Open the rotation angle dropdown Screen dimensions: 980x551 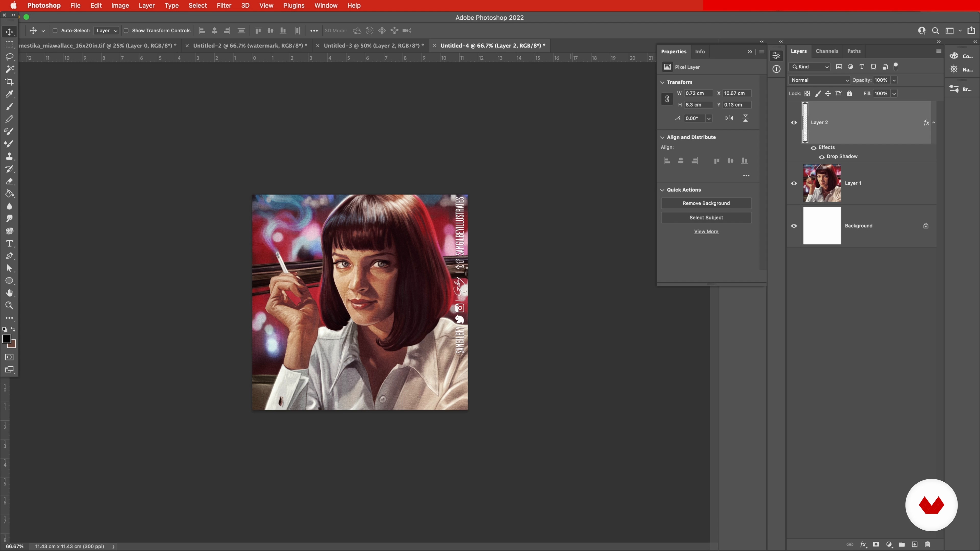pos(709,119)
